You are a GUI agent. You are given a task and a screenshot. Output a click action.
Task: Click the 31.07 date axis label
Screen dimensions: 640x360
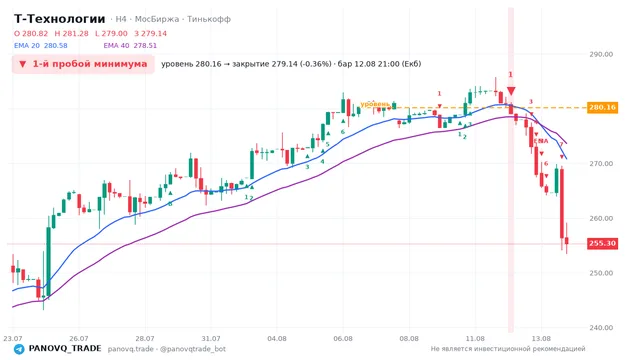point(211,338)
